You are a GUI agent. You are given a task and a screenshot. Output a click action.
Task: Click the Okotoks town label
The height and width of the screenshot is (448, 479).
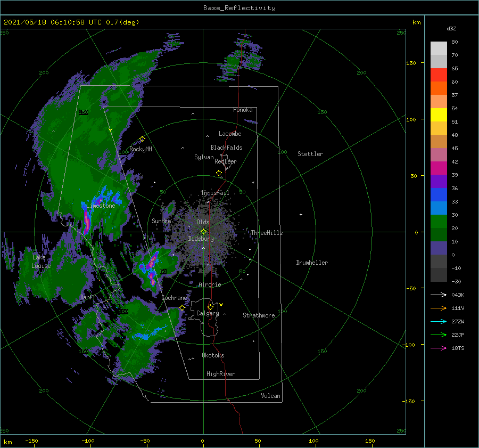(213, 355)
